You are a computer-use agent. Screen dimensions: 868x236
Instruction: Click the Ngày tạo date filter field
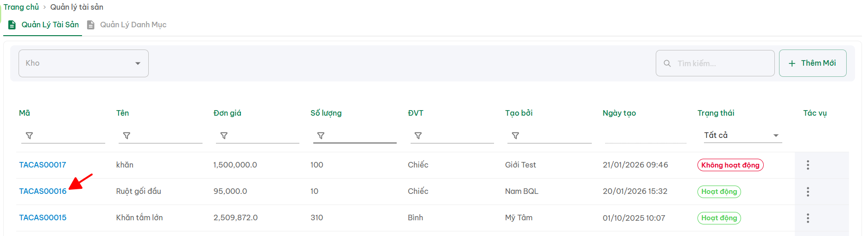tap(645, 136)
